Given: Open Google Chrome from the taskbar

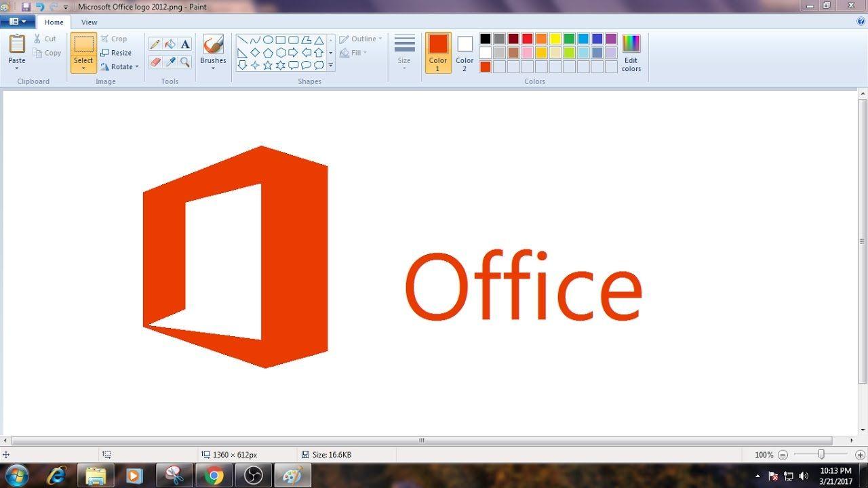Looking at the screenshot, I should (x=214, y=476).
